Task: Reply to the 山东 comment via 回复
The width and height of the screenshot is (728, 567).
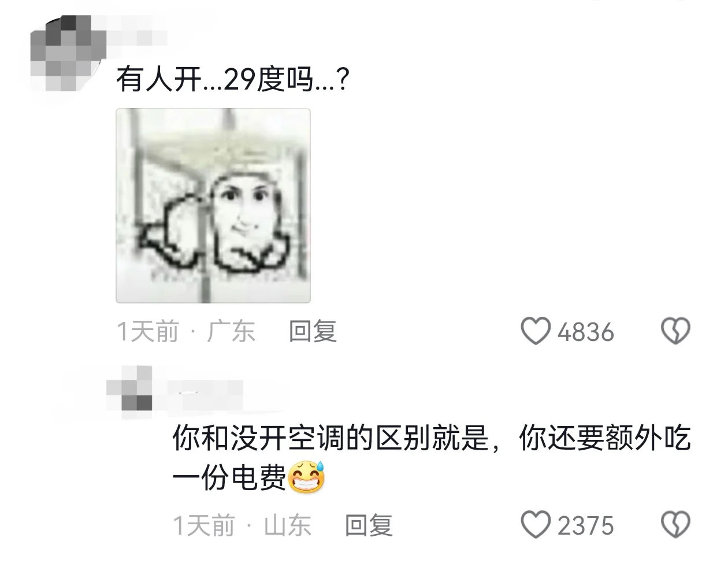Action: tap(369, 525)
